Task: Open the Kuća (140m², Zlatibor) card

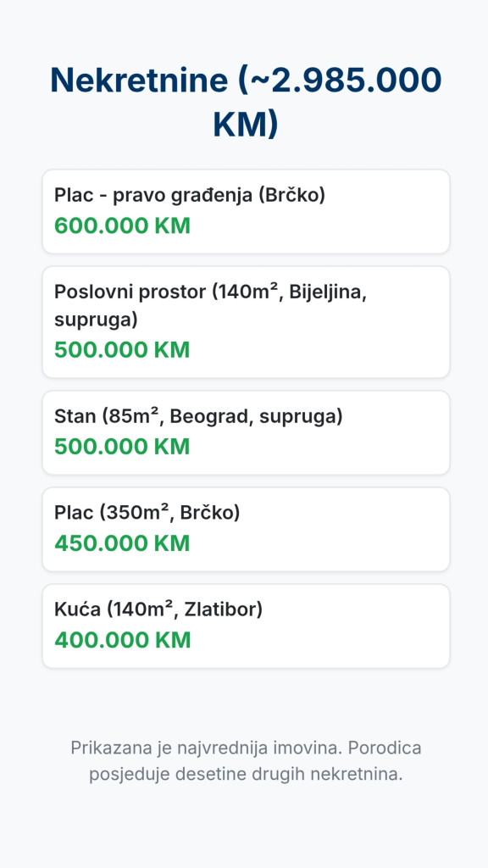Action: (246, 626)
